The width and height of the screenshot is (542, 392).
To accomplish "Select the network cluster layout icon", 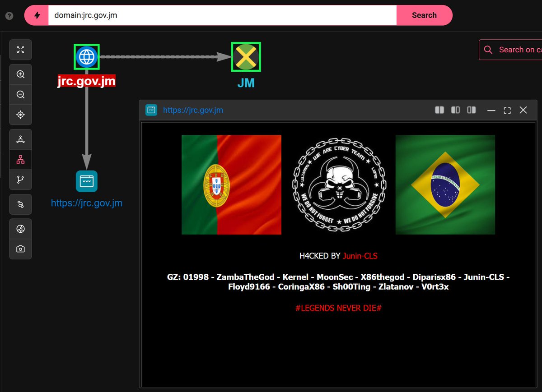I will click(x=20, y=139).
